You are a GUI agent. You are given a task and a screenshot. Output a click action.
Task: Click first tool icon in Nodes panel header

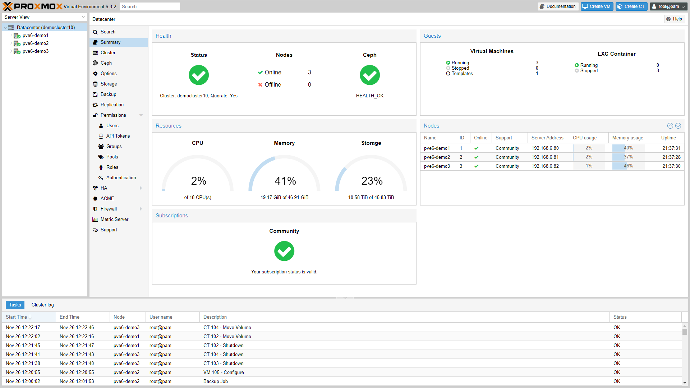pos(670,126)
